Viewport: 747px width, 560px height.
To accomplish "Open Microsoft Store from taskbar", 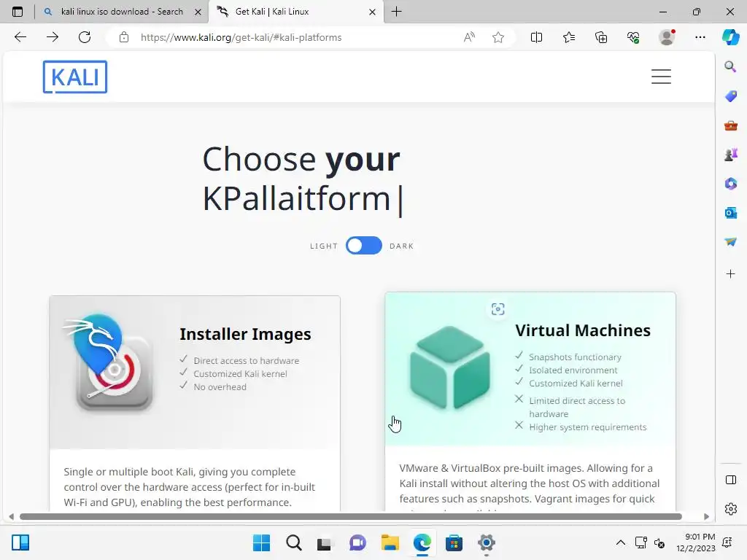I will tap(454, 542).
